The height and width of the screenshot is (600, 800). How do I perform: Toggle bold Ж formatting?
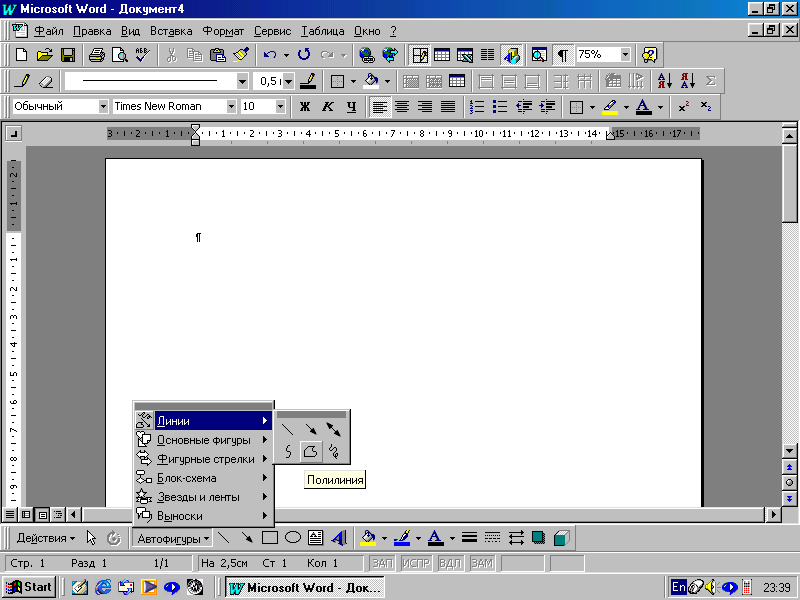[305, 107]
